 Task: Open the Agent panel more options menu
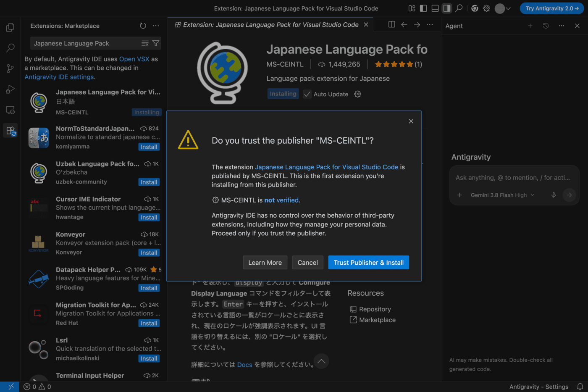[x=562, y=26]
